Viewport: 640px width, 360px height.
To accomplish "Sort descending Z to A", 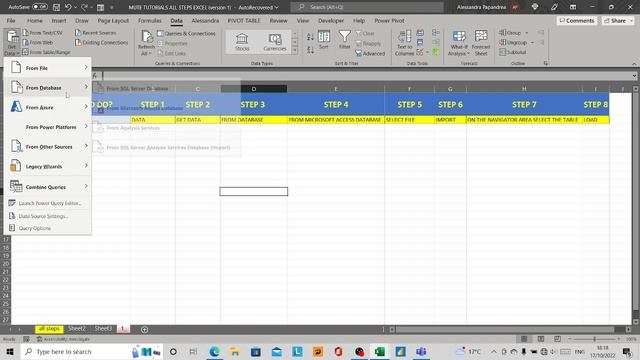I will (310, 50).
